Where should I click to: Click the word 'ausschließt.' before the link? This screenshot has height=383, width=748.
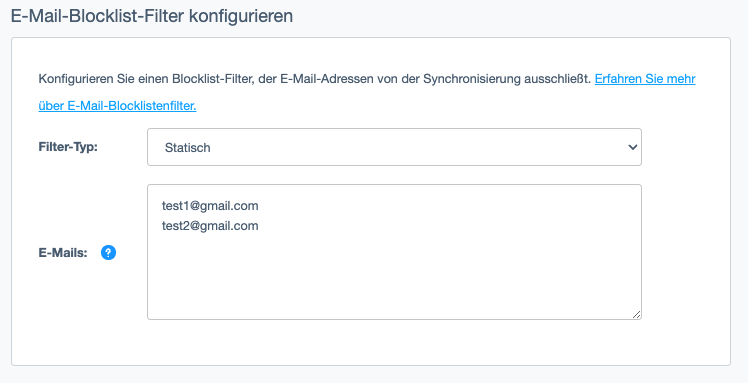coord(558,79)
